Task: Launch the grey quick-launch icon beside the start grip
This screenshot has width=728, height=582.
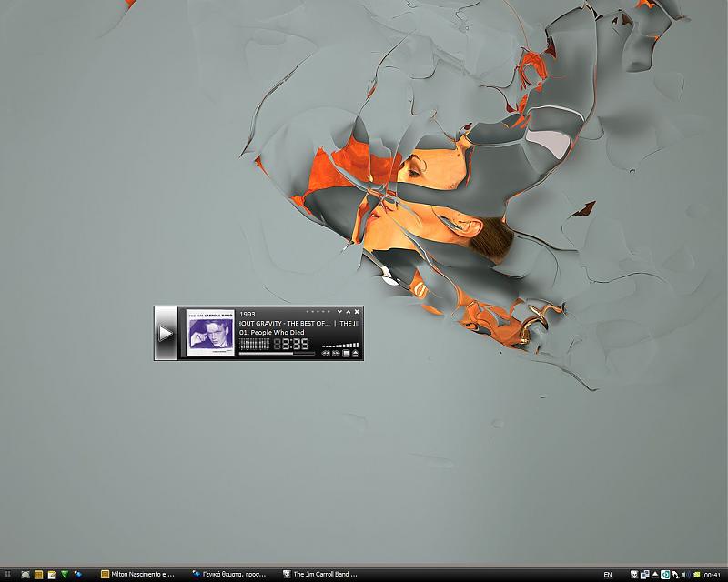Action: coord(25,575)
